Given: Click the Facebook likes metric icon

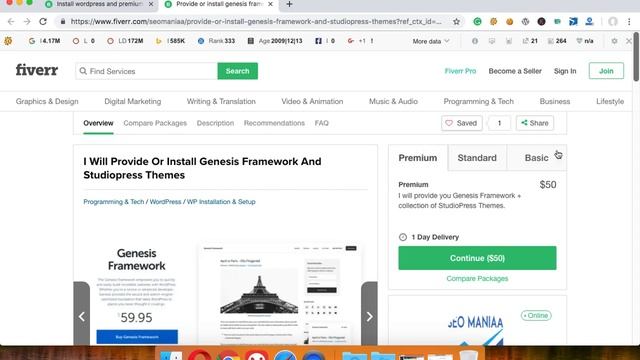Looking at the screenshot, I should tap(318, 41).
